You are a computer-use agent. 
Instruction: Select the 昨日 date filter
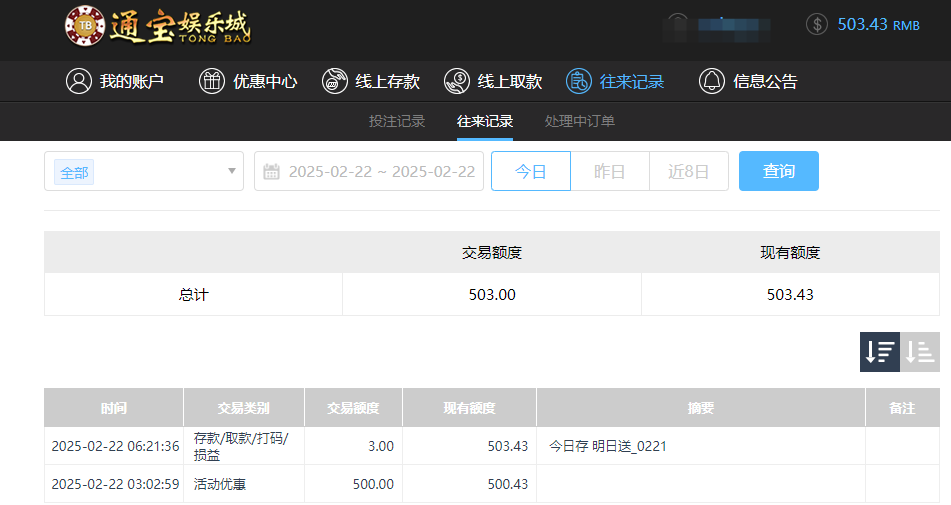(x=610, y=171)
